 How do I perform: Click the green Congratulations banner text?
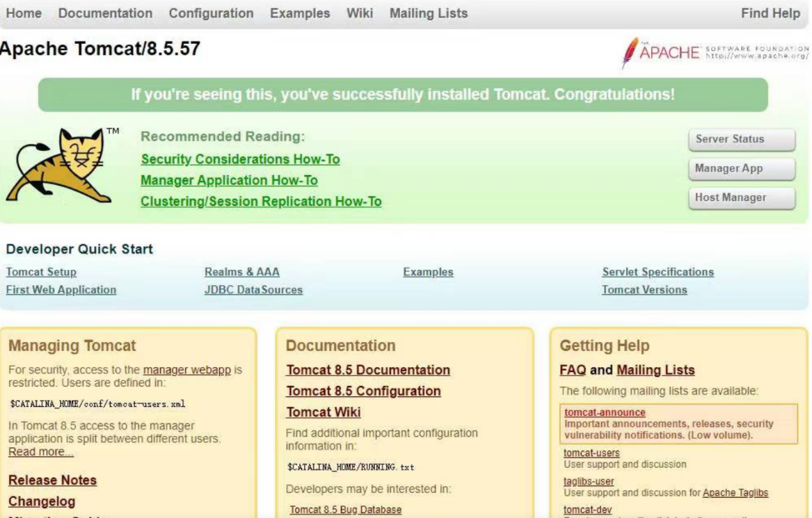click(x=403, y=95)
